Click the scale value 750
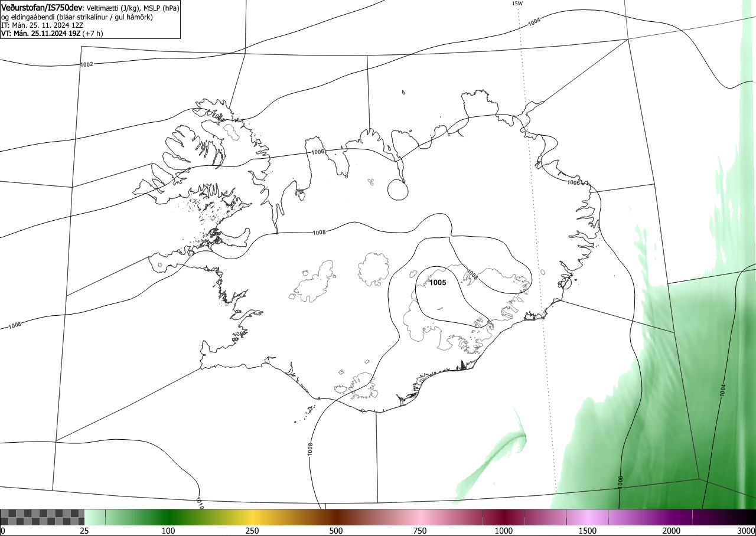756x536 pixels. coord(420,531)
